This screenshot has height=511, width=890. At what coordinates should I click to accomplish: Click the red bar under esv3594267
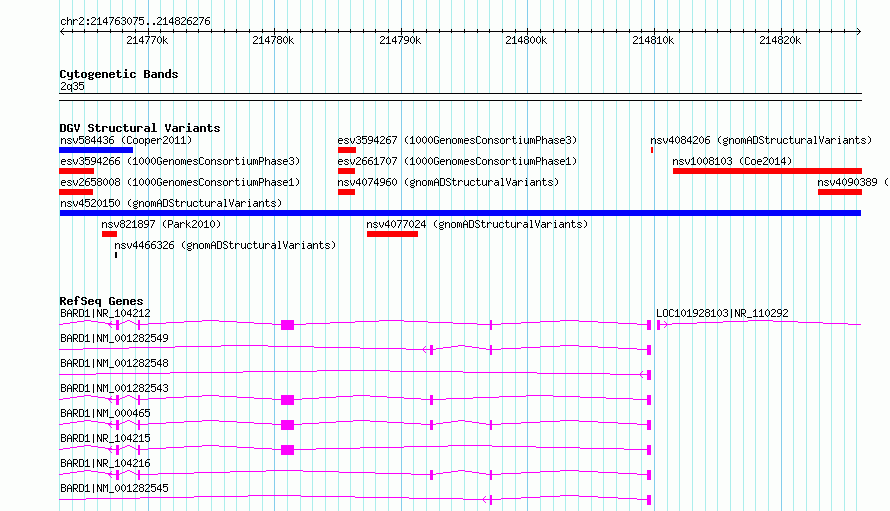347,150
